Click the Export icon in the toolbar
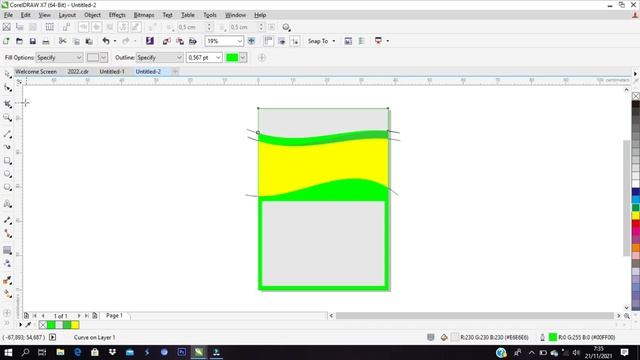This screenshot has width=640, height=360. point(180,41)
